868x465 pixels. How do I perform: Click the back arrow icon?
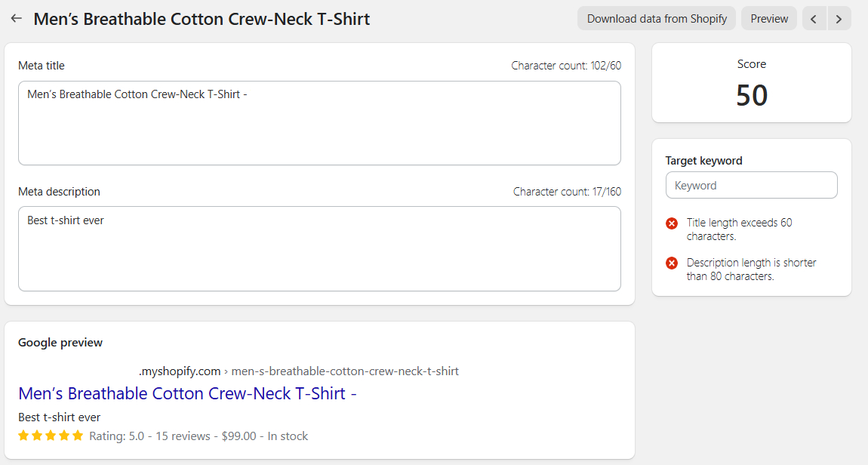(x=17, y=18)
